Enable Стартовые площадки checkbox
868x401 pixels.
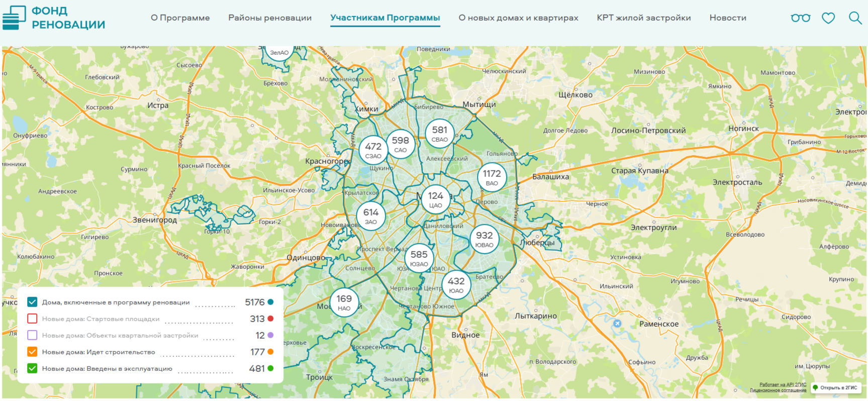tap(32, 319)
